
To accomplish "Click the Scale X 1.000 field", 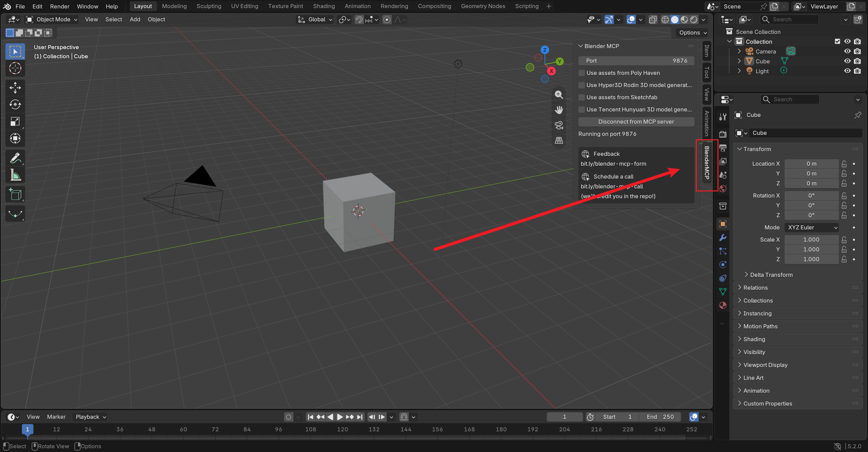I will [812, 240].
